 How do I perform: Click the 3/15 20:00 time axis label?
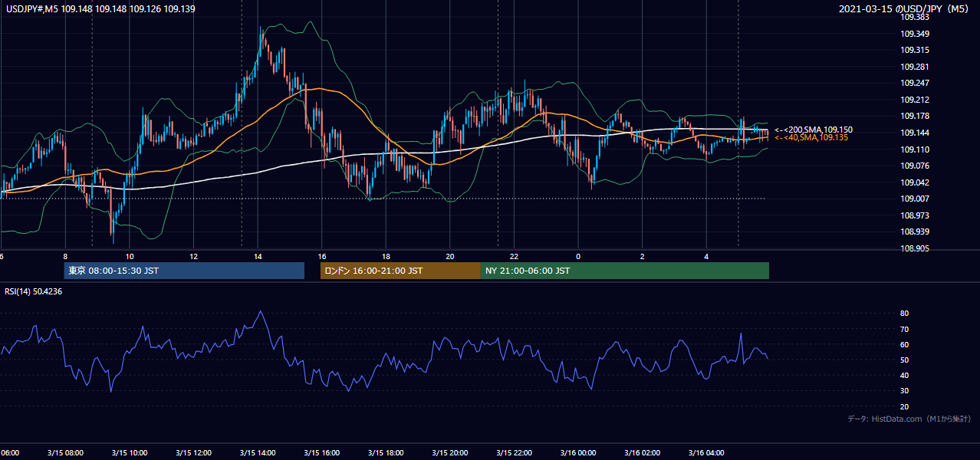point(450,452)
